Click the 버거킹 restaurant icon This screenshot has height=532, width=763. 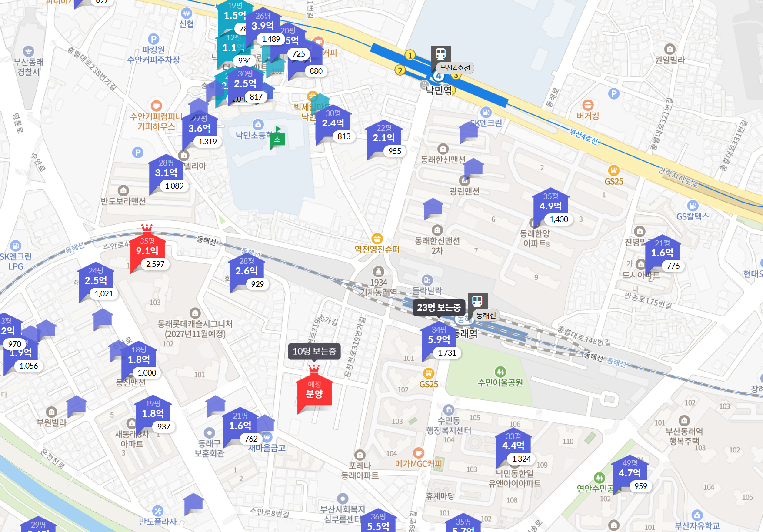point(588,105)
